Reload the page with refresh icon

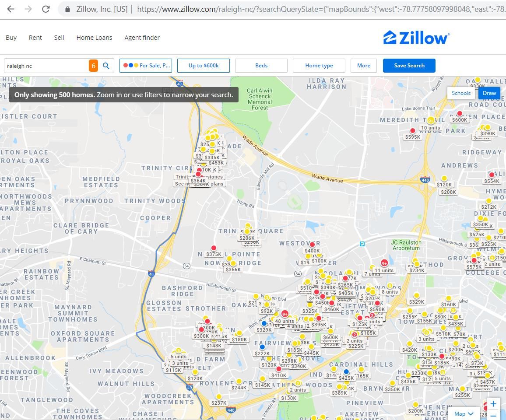pos(46,9)
